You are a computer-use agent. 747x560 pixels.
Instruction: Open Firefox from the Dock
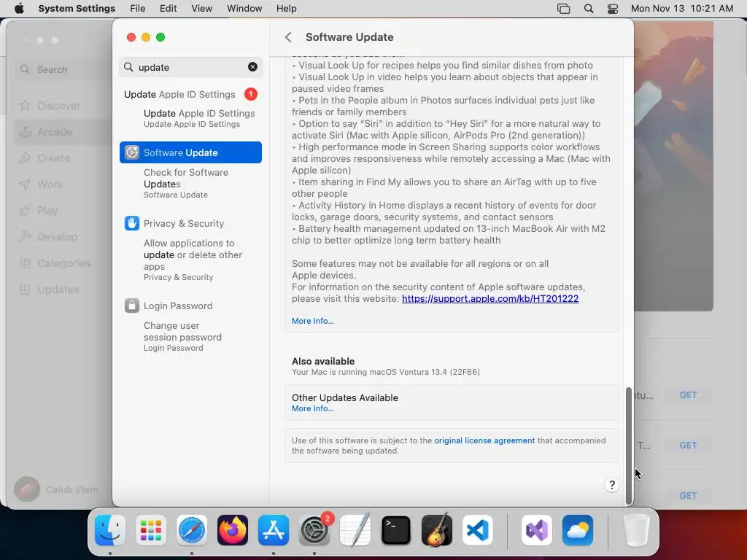[x=233, y=529]
